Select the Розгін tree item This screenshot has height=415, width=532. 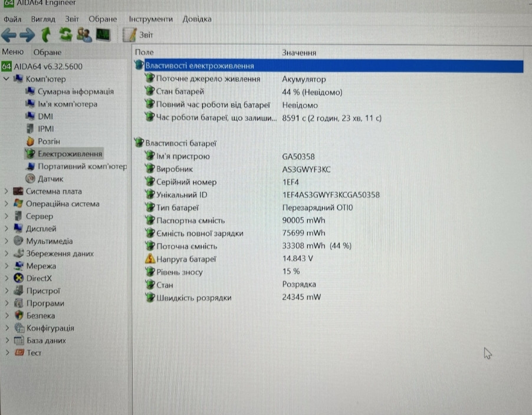(x=48, y=141)
